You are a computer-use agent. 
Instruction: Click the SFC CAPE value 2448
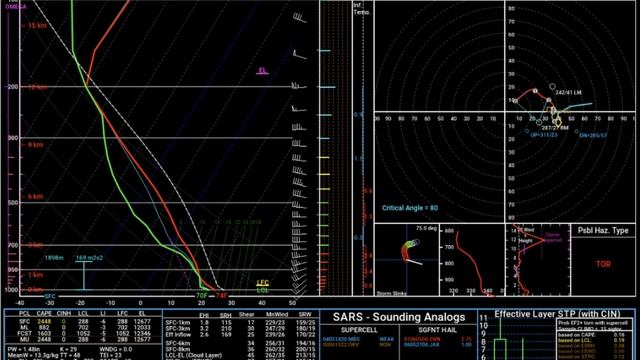[x=44, y=322]
